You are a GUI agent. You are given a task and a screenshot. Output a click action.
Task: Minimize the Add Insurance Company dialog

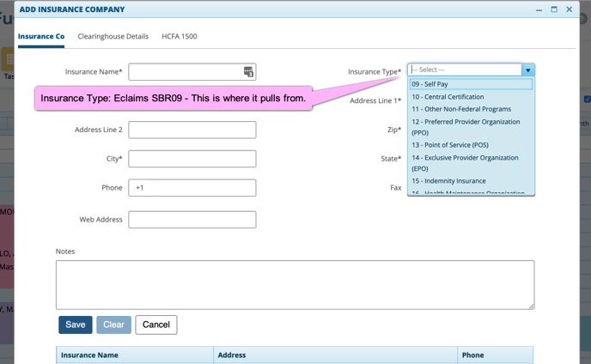click(x=539, y=9)
